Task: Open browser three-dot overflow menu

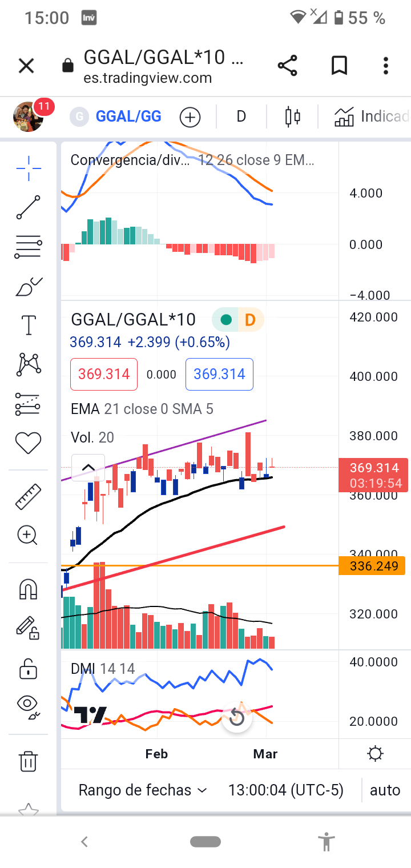Action: coord(386,66)
